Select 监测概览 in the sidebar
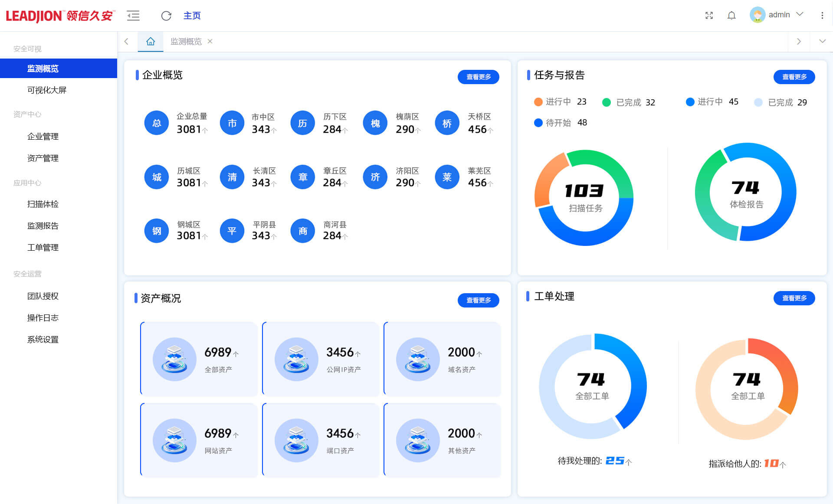 point(59,69)
